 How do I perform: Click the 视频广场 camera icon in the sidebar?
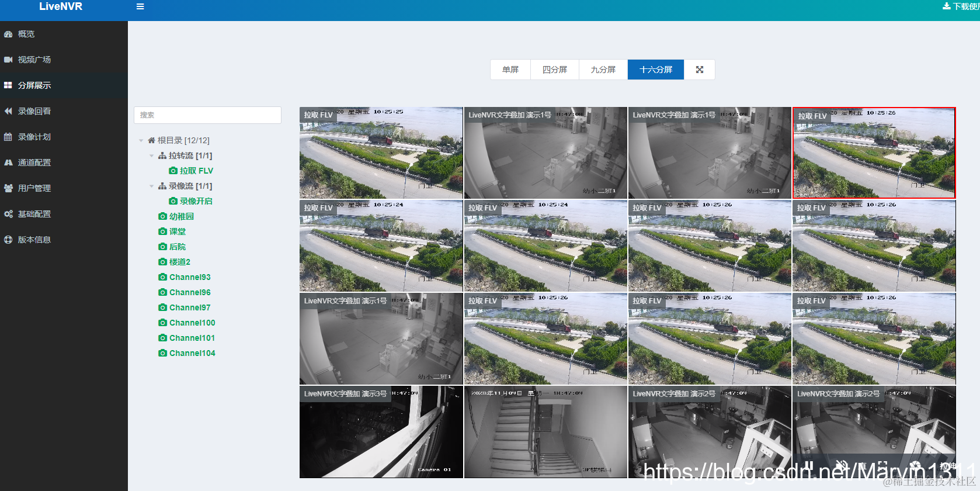click(8, 60)
